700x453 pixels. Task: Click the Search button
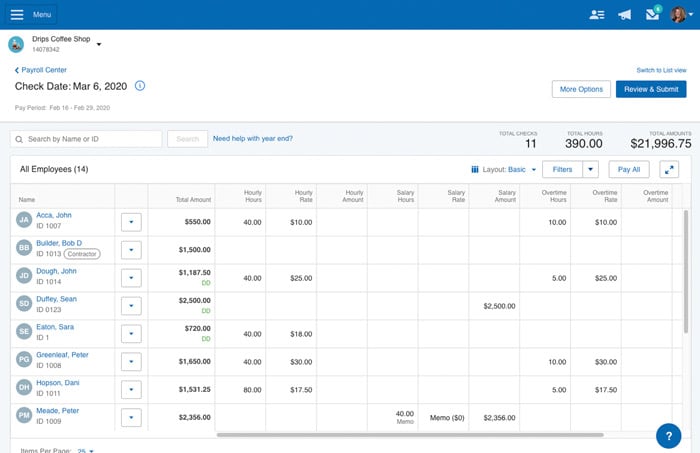(x=188, y=139)
